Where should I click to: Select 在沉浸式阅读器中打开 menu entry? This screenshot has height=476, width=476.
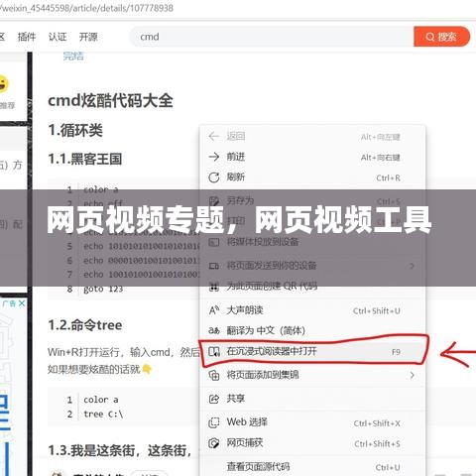click(312, 351)
